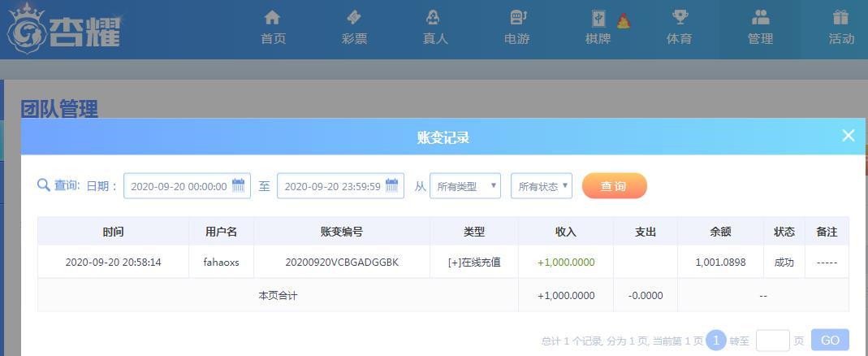
Task: Click the 状态 column header
Action: (784, 232)
